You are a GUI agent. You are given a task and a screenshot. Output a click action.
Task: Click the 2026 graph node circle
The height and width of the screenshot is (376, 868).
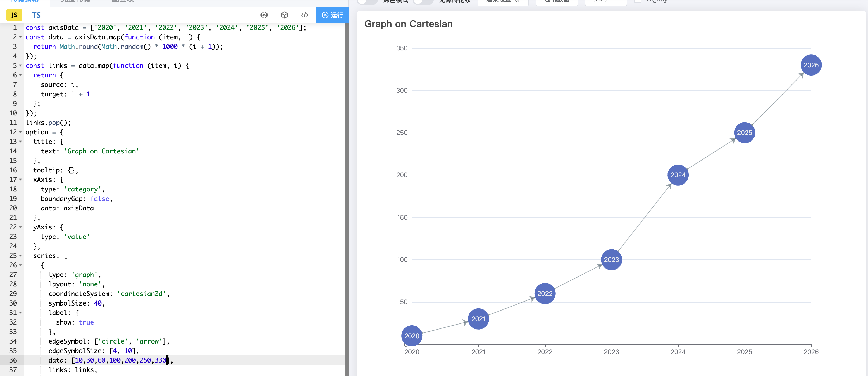tap(810, 65)
